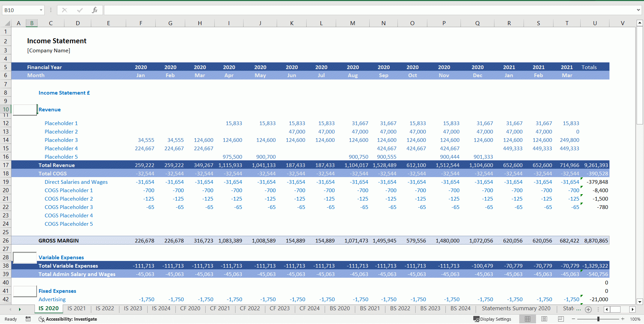
Task: Click the formula bar Cancel X icon
Action: tap(64, 10)
